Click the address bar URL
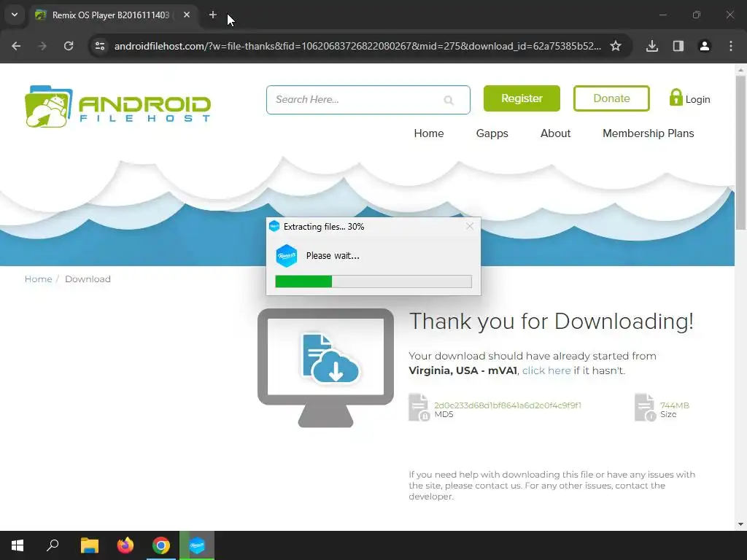 point(357,46)
